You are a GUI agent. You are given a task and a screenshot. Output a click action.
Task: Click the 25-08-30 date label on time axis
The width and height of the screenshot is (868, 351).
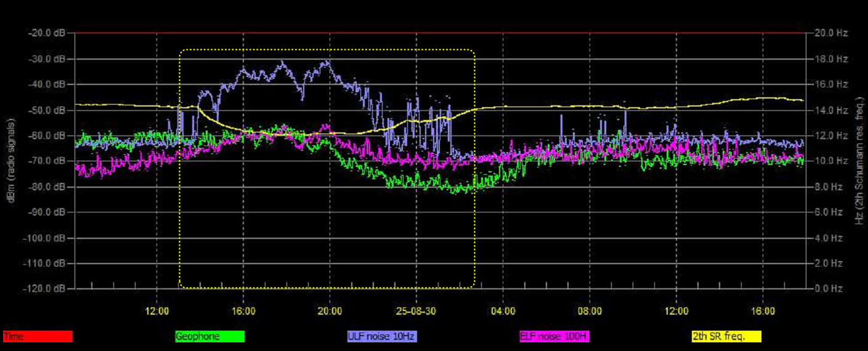click(417, 311)
